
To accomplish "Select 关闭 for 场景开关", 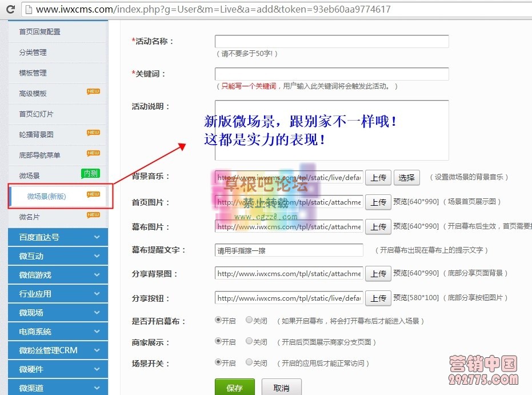I will [248, 362].
